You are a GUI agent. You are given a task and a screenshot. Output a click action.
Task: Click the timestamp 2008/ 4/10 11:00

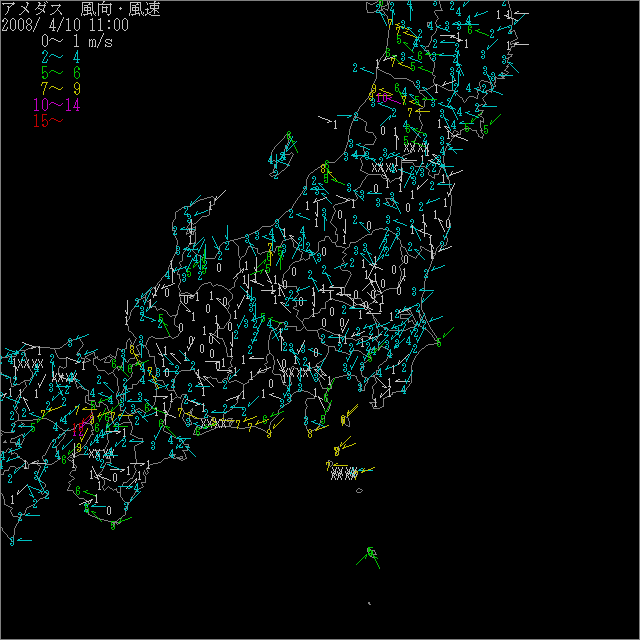pos(65,25)
